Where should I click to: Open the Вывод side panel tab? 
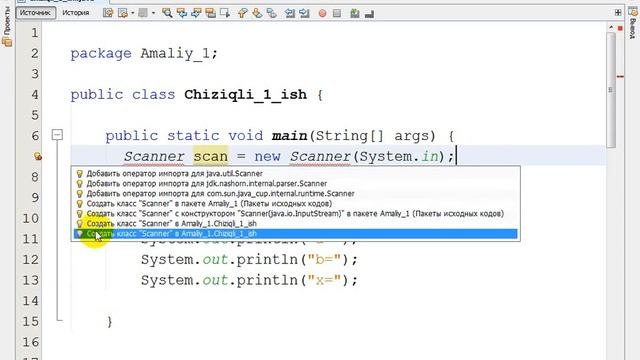click(633, 23)
